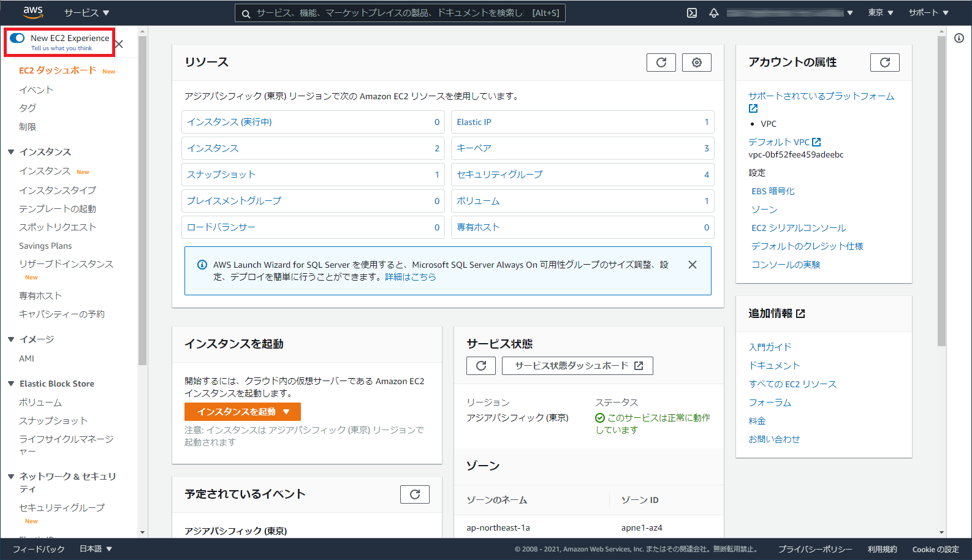Open フォーラム link
Screen dimensions: 972x560
770,403
